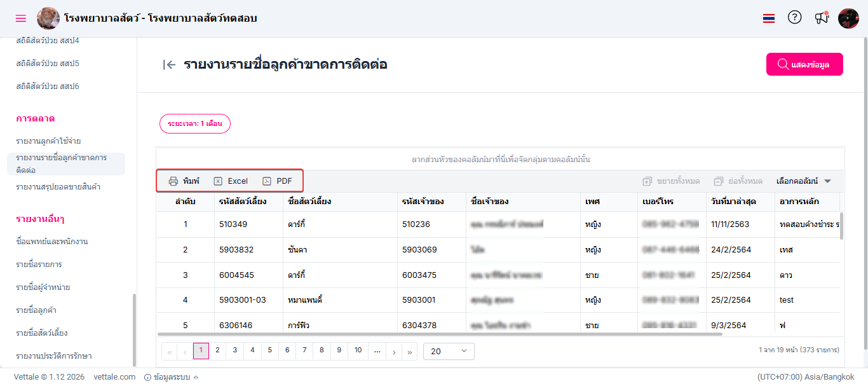
Task: Go to last page pagination arrow
Action: tap(410, 351)
